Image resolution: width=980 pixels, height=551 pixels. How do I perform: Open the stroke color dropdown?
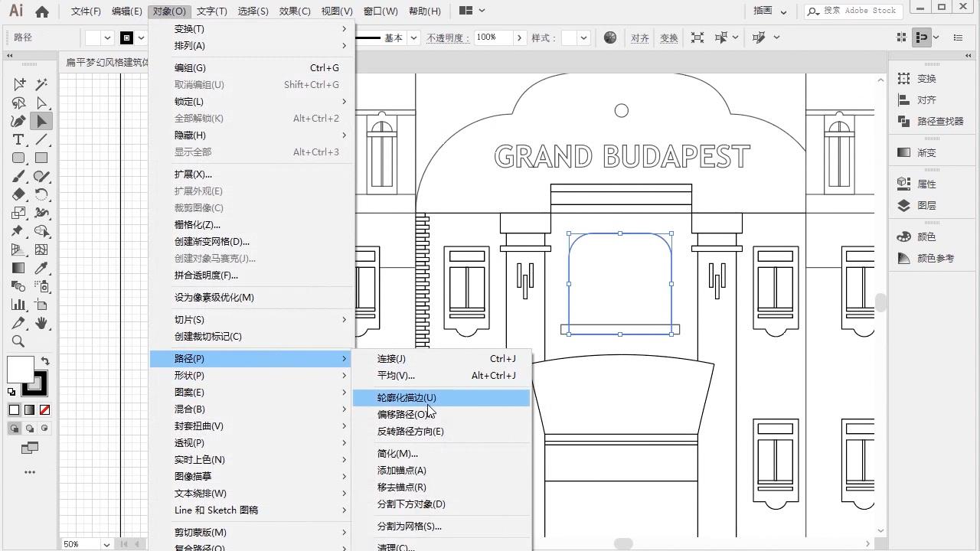point(142,37)
